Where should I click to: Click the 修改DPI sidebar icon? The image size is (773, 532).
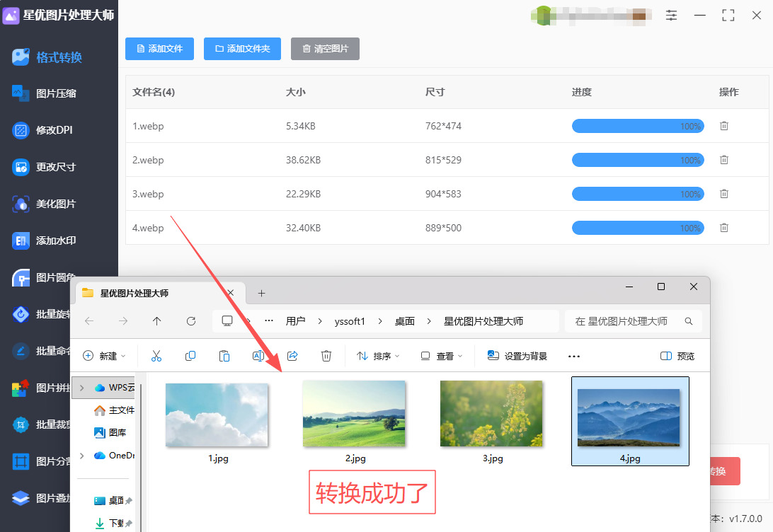click(x=21, y=130)
